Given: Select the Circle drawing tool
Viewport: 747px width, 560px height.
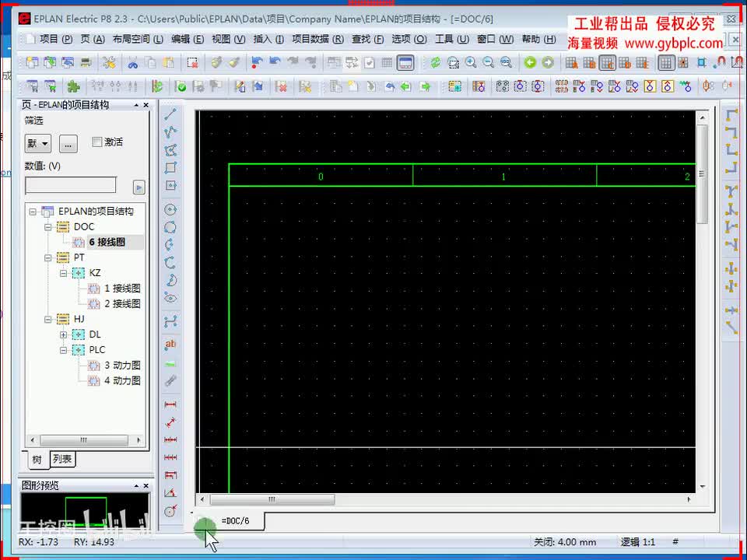Looking at the screenshot, I should pyautogui.click(x=170, y=209).
